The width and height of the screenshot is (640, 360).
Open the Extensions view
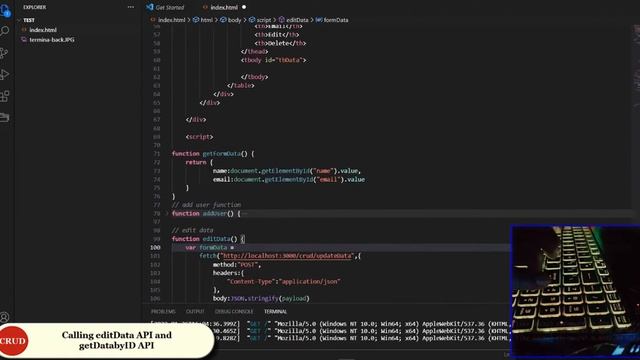5,96
